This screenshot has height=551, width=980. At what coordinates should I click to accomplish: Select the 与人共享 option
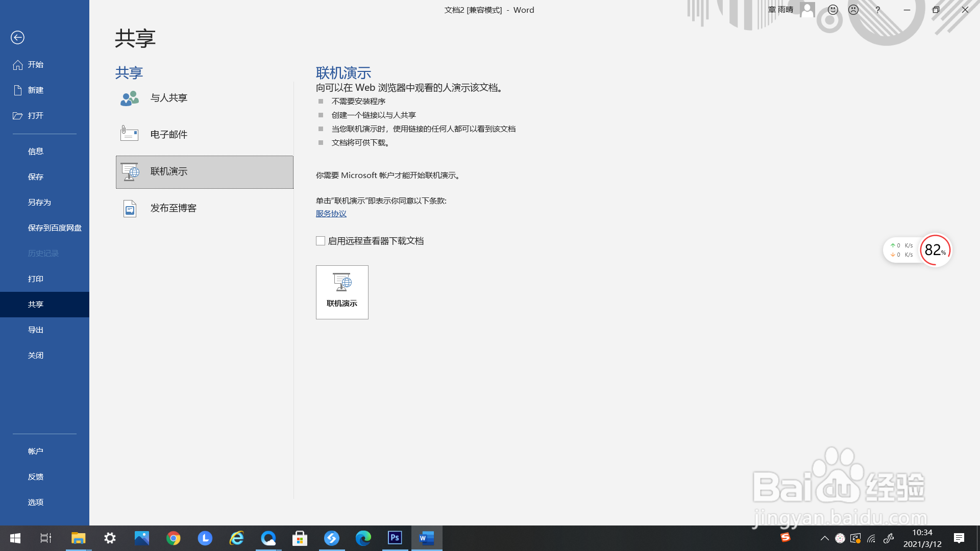(204, 98)
